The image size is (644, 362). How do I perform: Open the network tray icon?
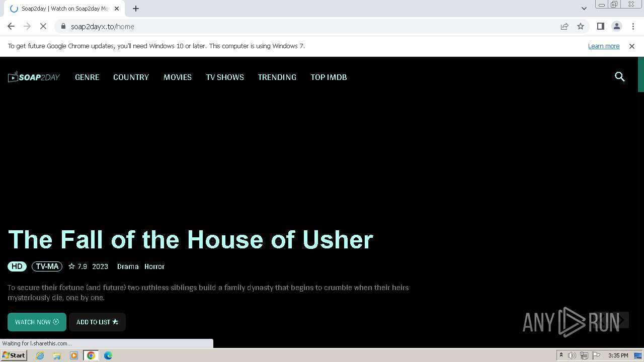pos(584,355)
